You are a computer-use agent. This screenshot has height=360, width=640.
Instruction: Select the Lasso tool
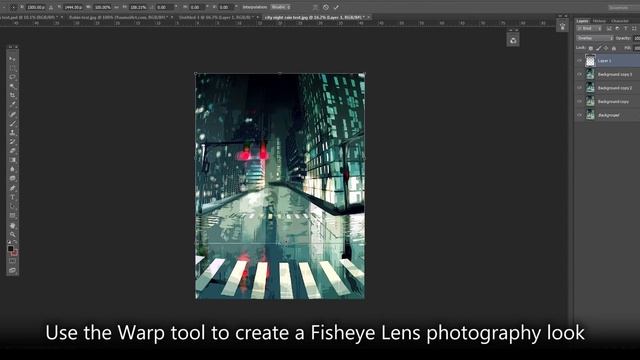(x=12, y=77)
